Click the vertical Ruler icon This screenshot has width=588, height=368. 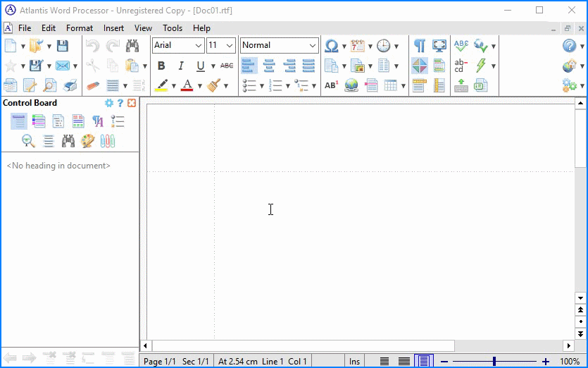(x=439, y=85)
